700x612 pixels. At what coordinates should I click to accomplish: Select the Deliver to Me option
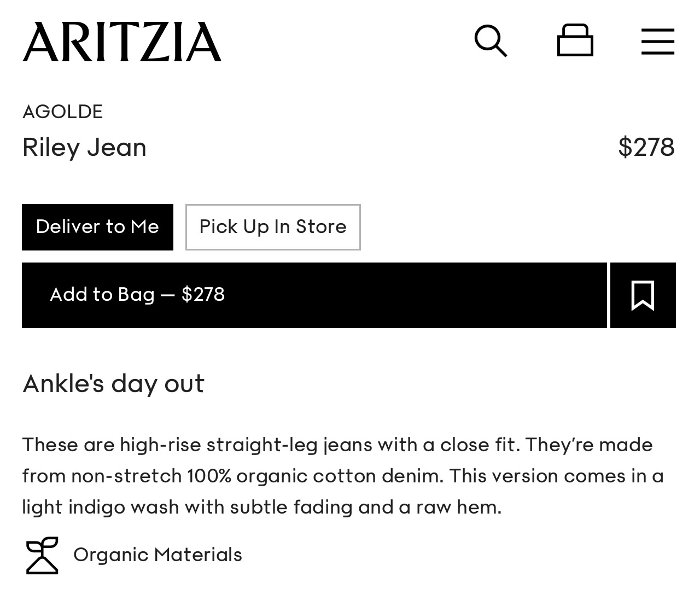[x=97, y=227]
